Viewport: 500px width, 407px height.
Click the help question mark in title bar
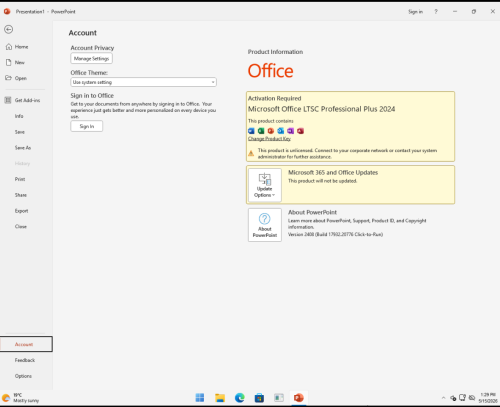436,12
